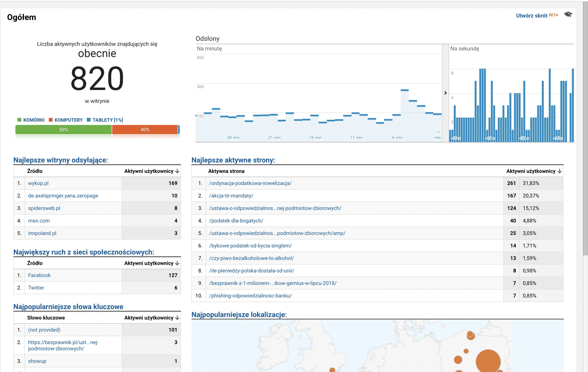Viewport: 588px width, 372px height.
Task: Sort keywords by active users arrow
Action: click(177, 318)
